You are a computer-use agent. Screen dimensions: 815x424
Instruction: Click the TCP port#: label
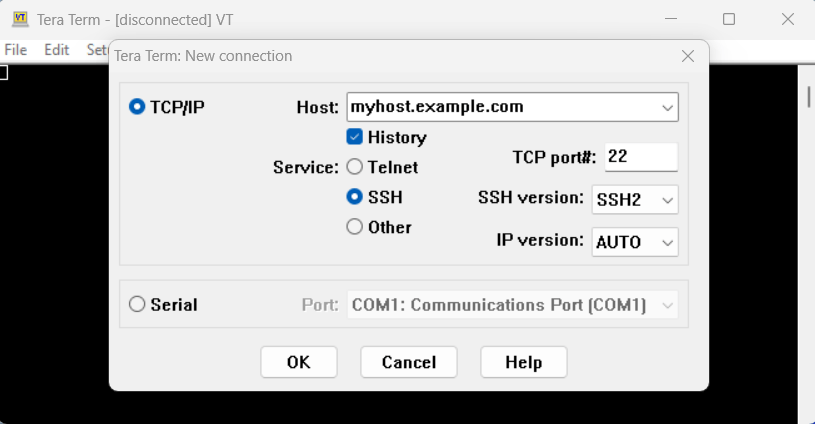pos(554,157)
